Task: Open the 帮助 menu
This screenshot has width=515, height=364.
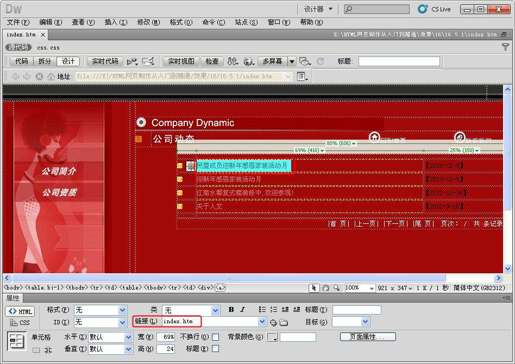Action: 311,22
